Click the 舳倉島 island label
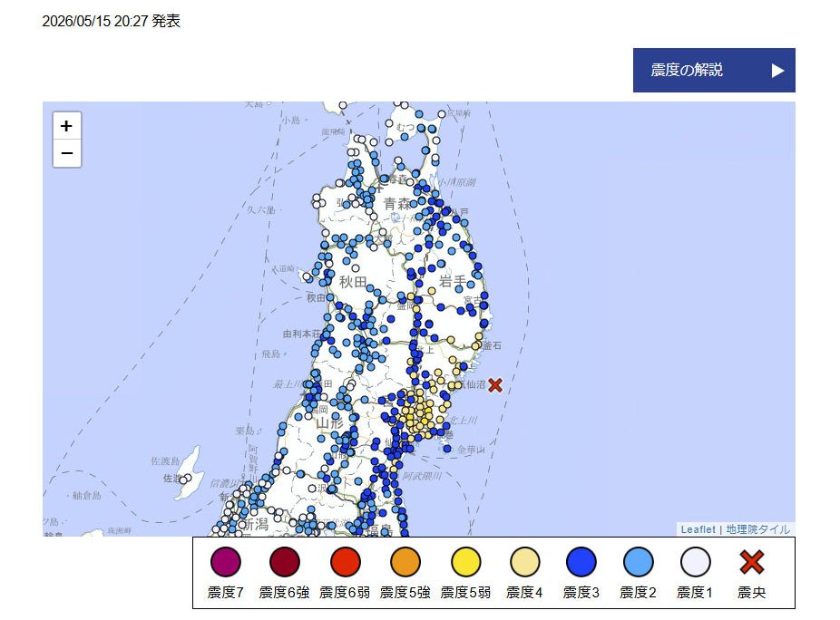The height and width of the screenshot is (620, 840). pyautogui.click(x=87, y=496)
